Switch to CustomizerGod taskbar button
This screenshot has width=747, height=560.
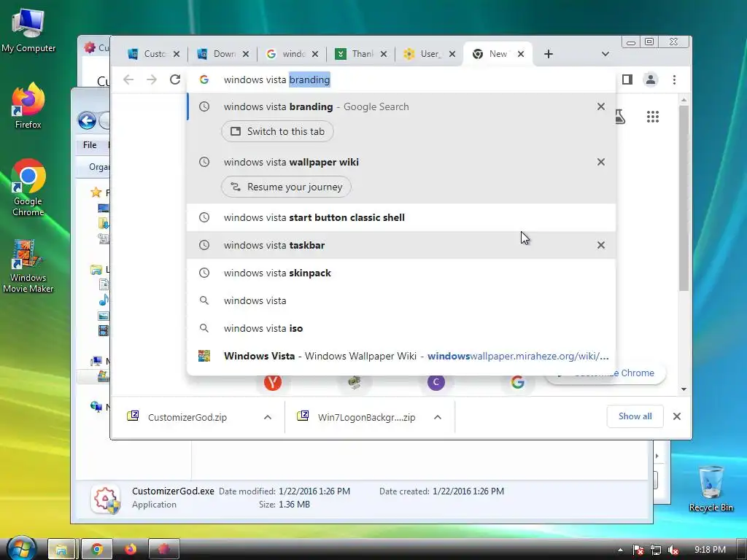164,550
